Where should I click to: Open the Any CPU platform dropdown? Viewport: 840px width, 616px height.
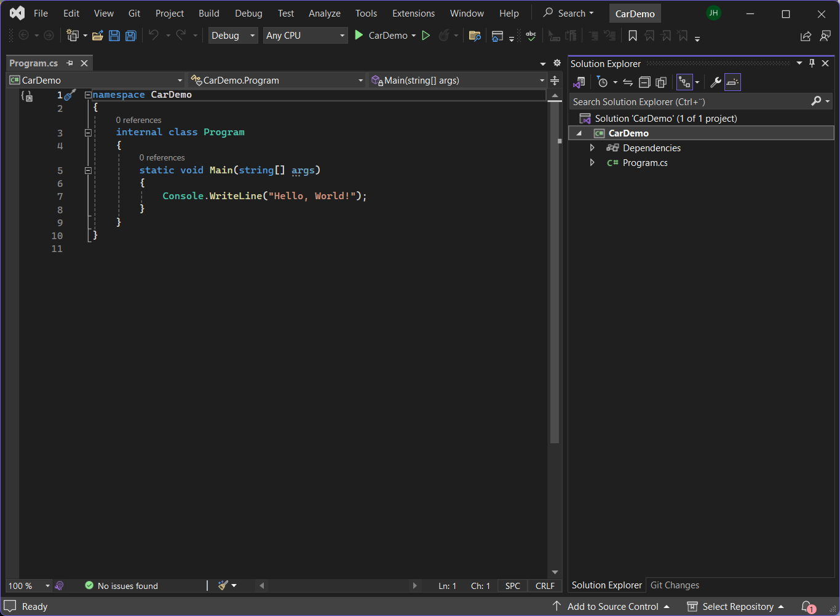[x=305, y=36]
